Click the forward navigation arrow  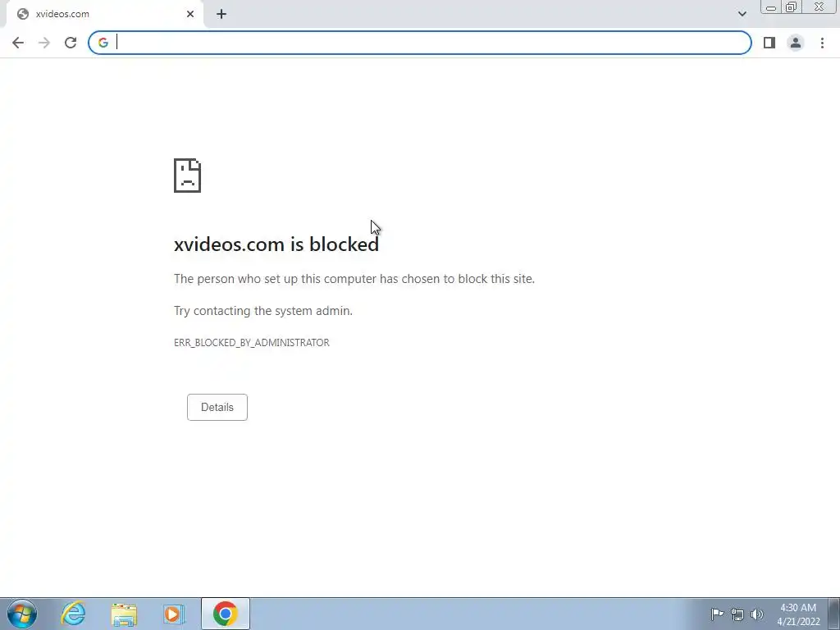pos(44,43)
